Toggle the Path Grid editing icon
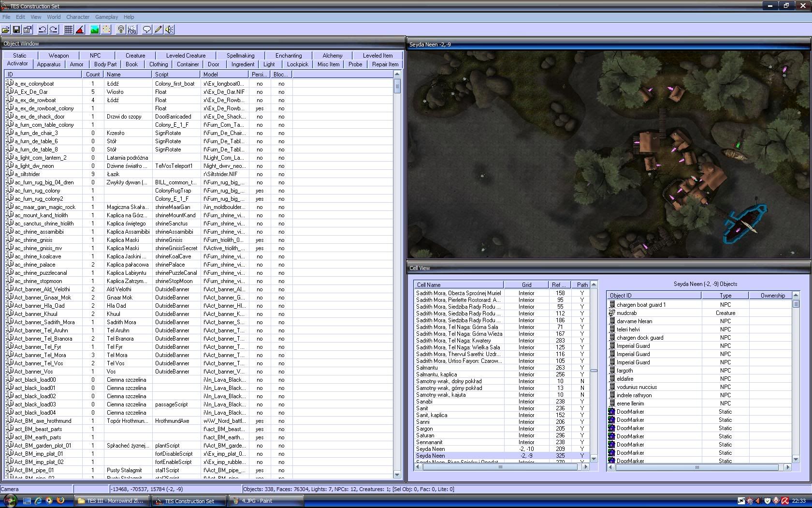This screenshot has width=812, height=508. (x=106, y=30)
